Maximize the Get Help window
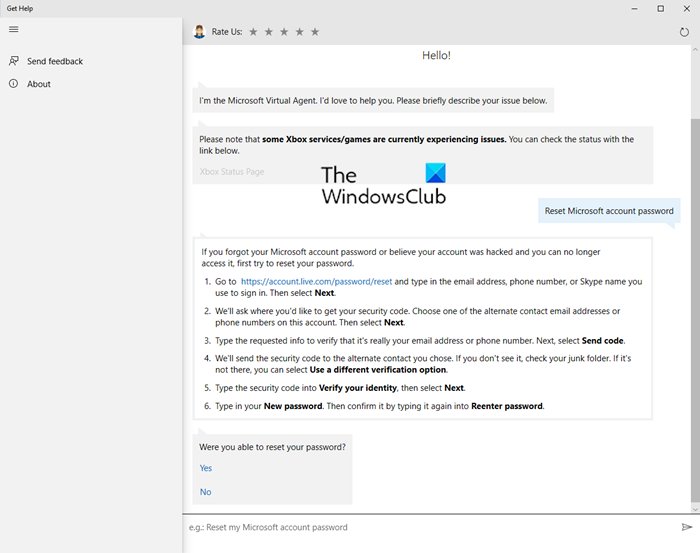Screen dimensions: 700x553 click(x=660, y=8)
